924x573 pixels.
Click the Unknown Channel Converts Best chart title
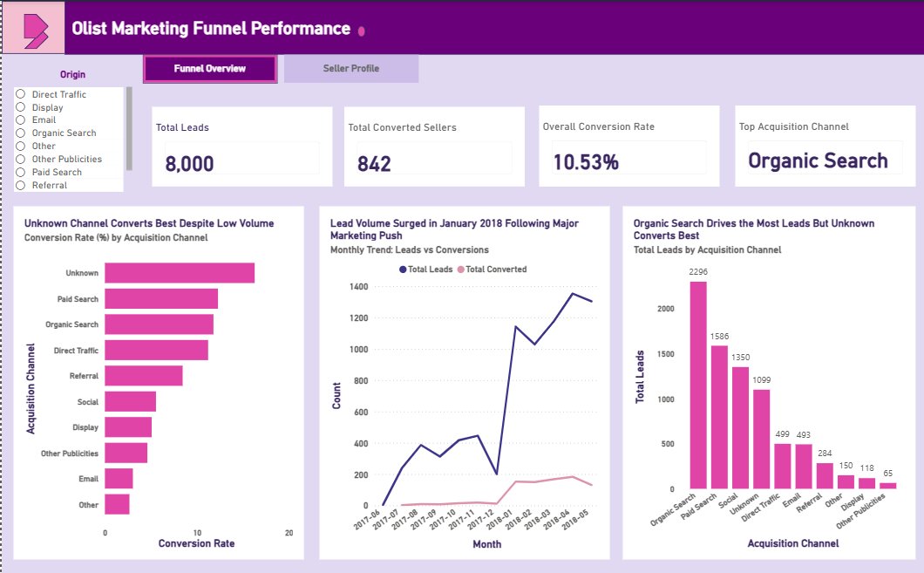tap(149, 223)
